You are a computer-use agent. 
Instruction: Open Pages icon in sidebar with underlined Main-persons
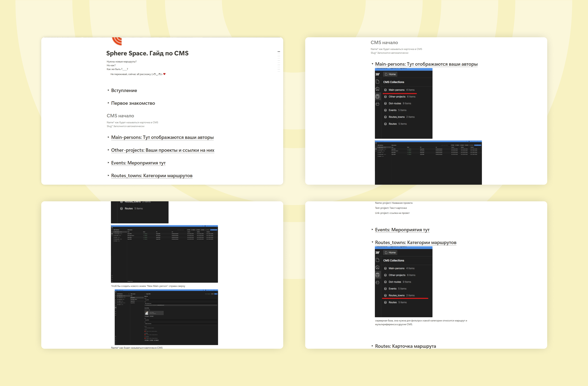point(378,82)
